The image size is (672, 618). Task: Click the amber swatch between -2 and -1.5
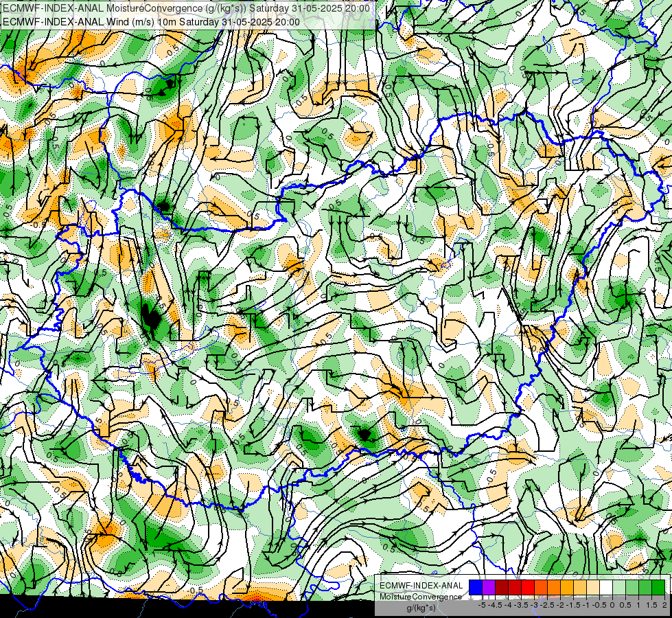[x=567, y=588]
